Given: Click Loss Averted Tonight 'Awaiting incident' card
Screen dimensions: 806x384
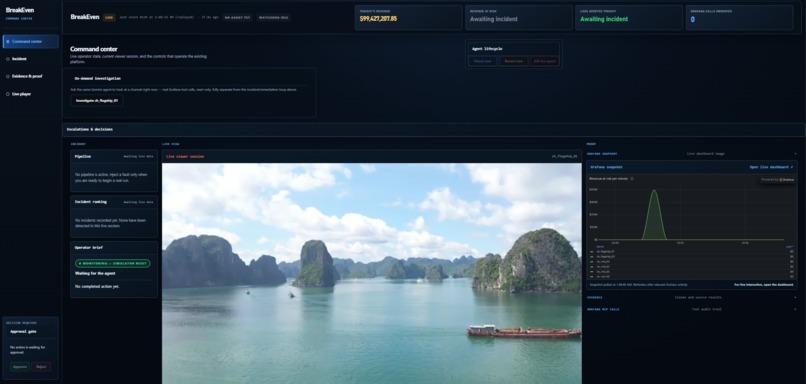Looking at the screenshot, I should coord(629,17).
